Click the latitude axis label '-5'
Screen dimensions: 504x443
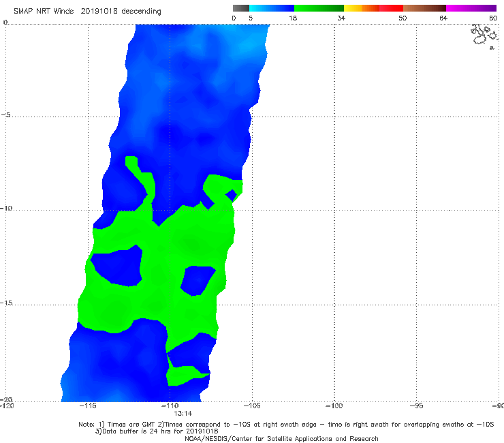[x=6, y=115]
